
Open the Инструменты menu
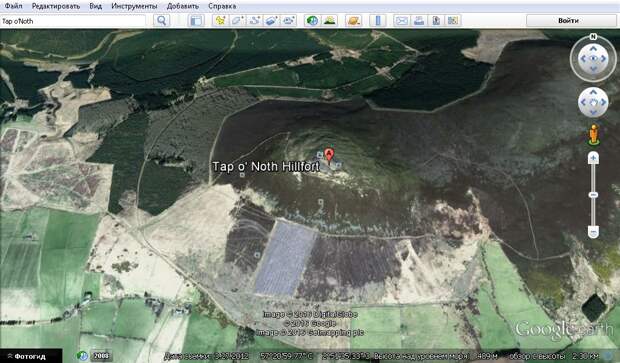point(134,6)
